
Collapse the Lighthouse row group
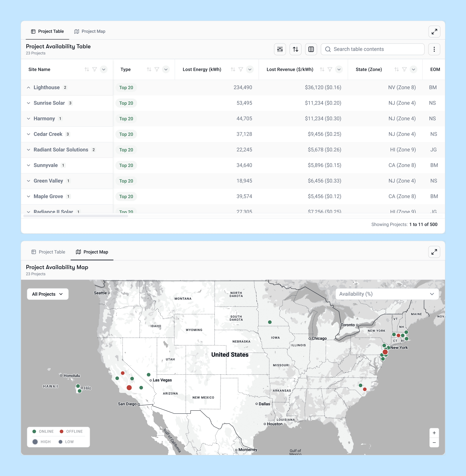[x=28, y=87]
